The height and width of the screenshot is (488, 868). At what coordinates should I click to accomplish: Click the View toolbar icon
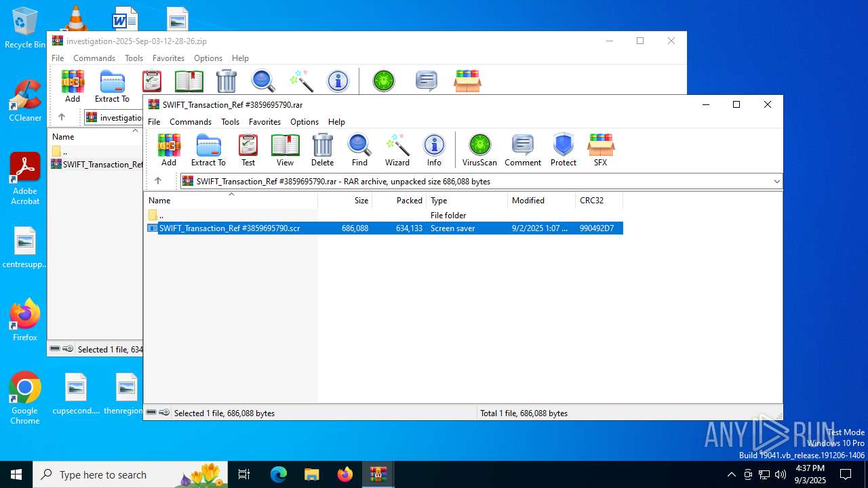point(285,150)
